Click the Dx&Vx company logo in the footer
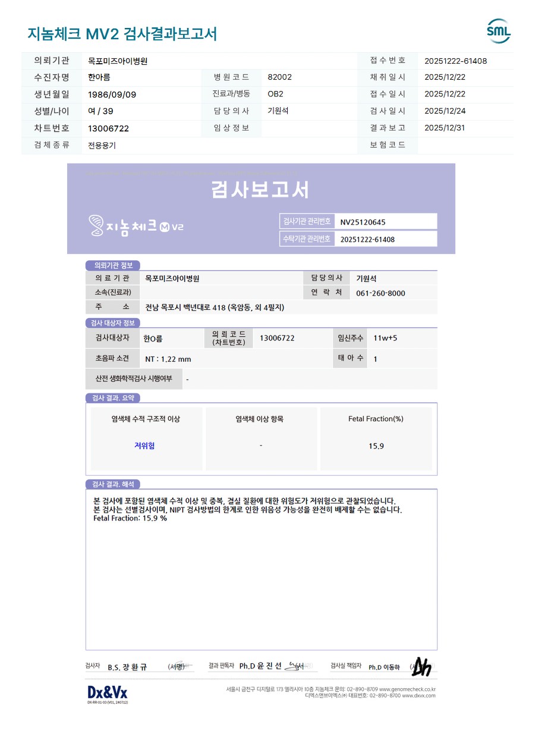 (x=107, y=692)
